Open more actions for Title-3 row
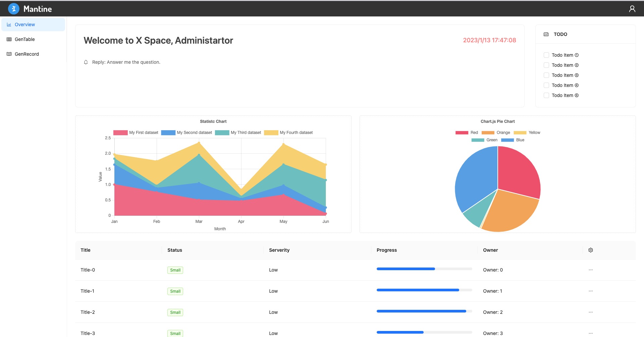Screen dimensions: 644x337 (591, 333)
